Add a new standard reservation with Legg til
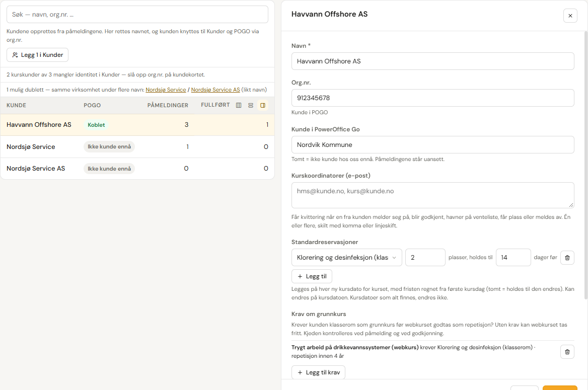The width and height of the screenshot is (588, 390). [312, 276]
